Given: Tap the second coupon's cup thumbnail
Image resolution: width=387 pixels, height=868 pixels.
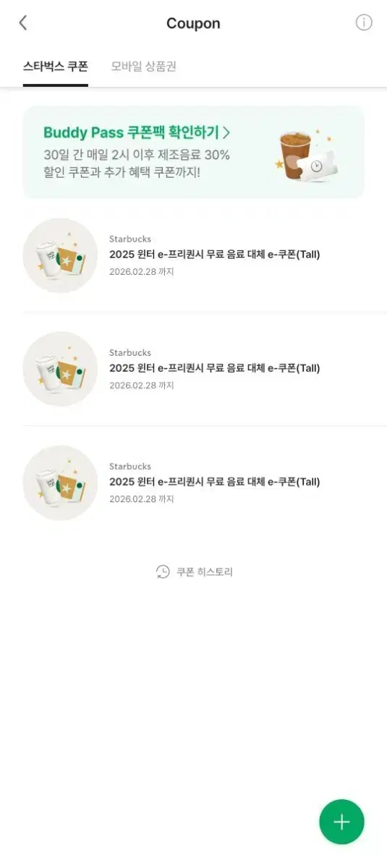Looking at the screenshot, I should 60,369.
